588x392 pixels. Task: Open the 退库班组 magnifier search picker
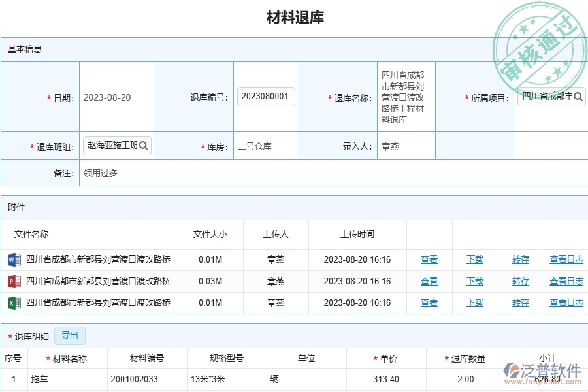[144, 146]
